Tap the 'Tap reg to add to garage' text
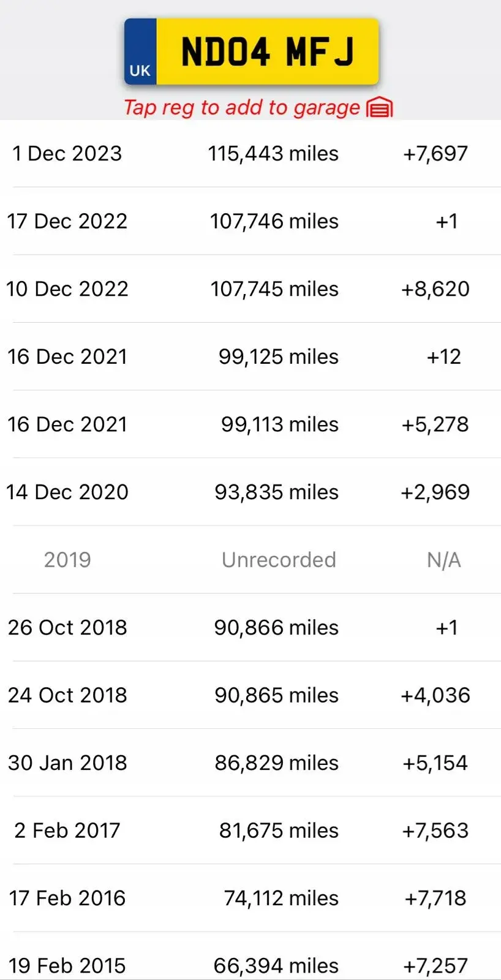 [242, 108]
